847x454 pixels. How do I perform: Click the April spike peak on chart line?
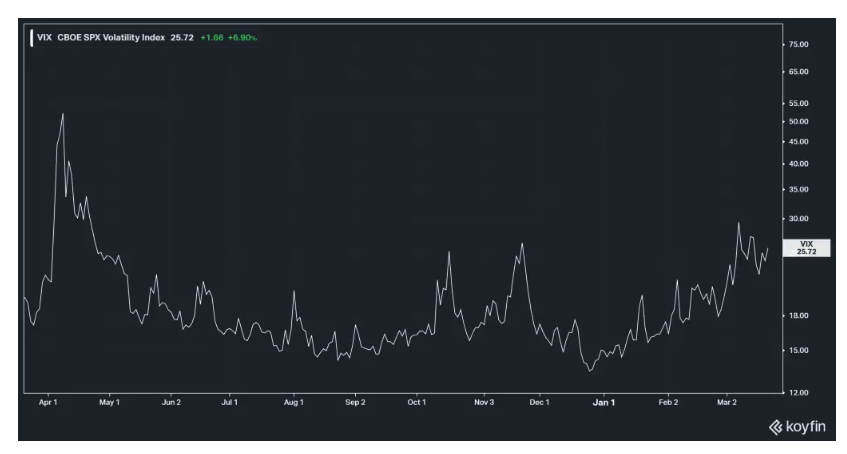[x=63, y=114]
